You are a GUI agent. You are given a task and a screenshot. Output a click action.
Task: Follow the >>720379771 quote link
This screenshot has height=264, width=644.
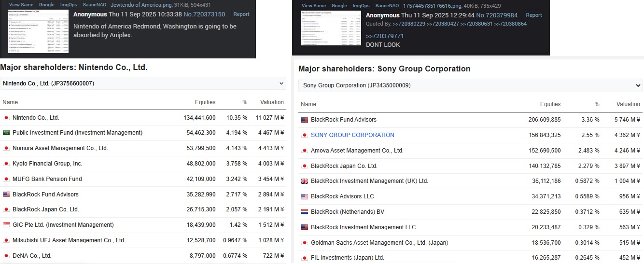(x=385, y=36)
